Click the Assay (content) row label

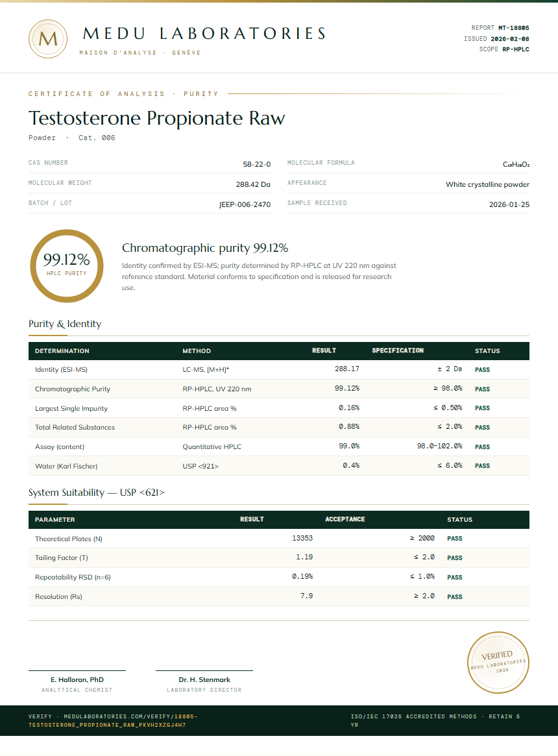60,447
